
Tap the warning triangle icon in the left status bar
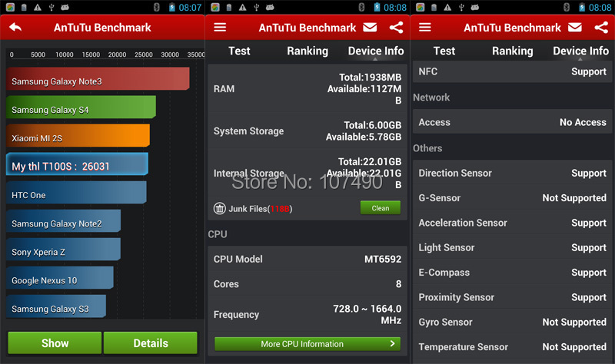click(38, 7)
